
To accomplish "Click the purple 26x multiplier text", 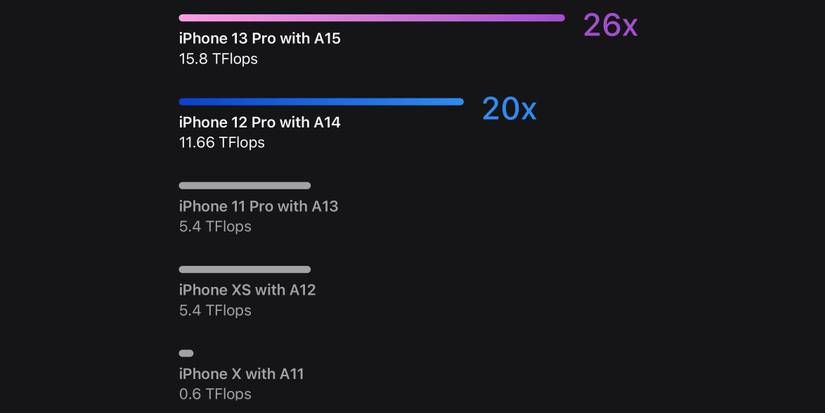I will 609,25.
